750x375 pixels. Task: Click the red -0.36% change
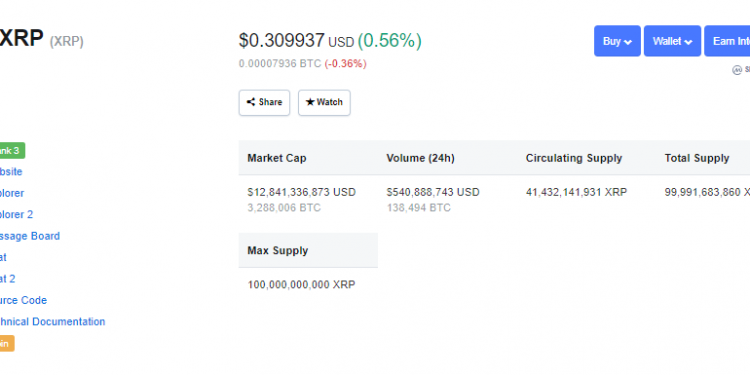click(345, 64)
